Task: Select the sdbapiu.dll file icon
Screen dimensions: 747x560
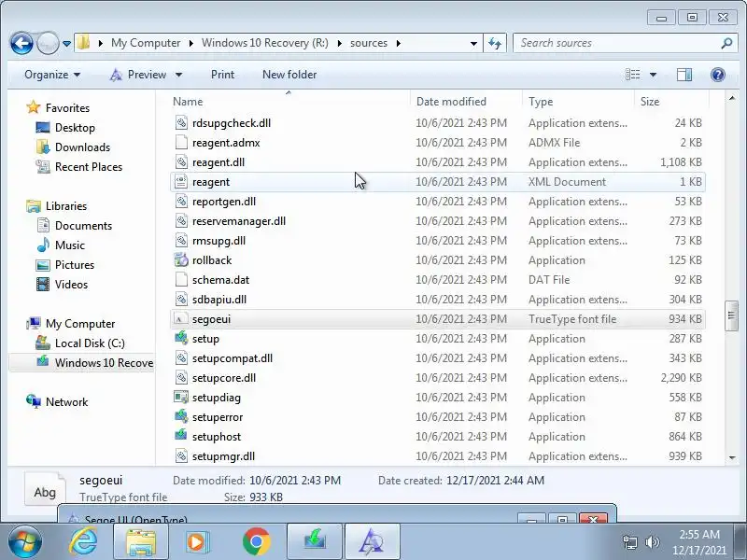Action: tap(181, 299)
